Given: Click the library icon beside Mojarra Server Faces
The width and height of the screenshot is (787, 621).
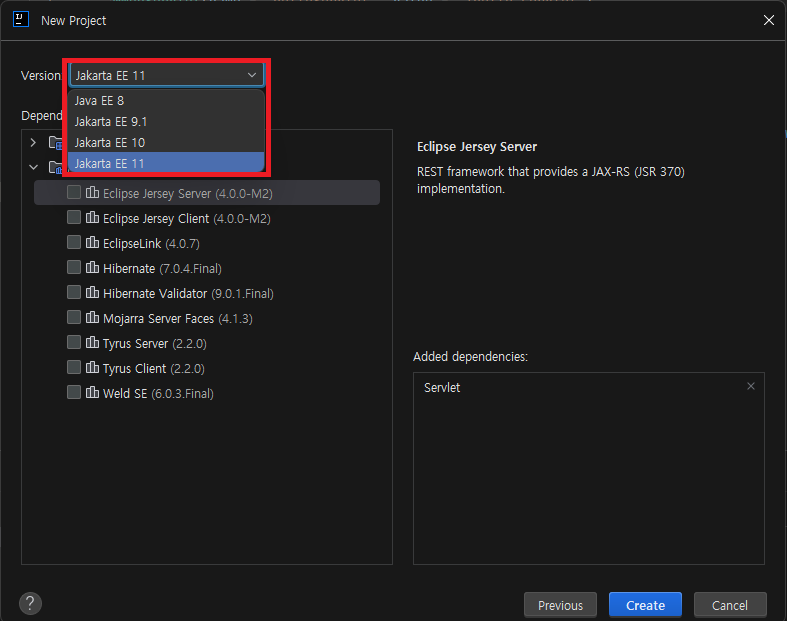Looking at the screenshot, I should click(92, 317).
